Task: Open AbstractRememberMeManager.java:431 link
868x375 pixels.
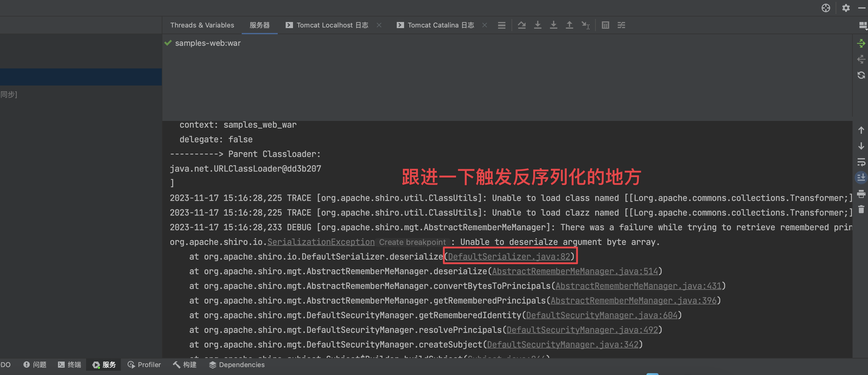Action: [x=638, y=286]
